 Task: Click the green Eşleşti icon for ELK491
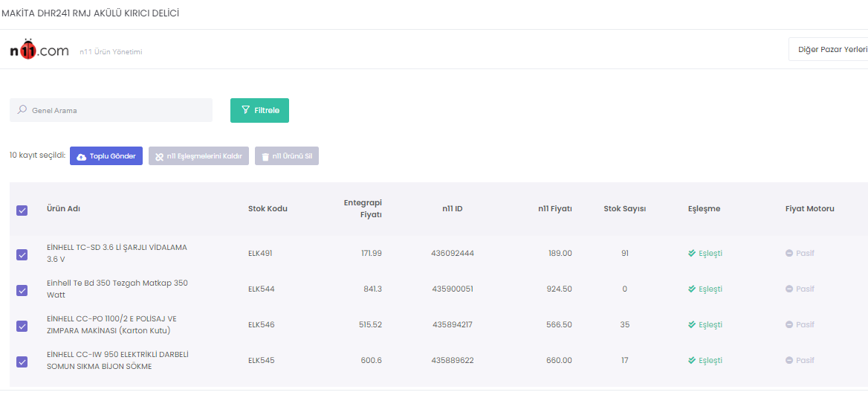[692, 254]
